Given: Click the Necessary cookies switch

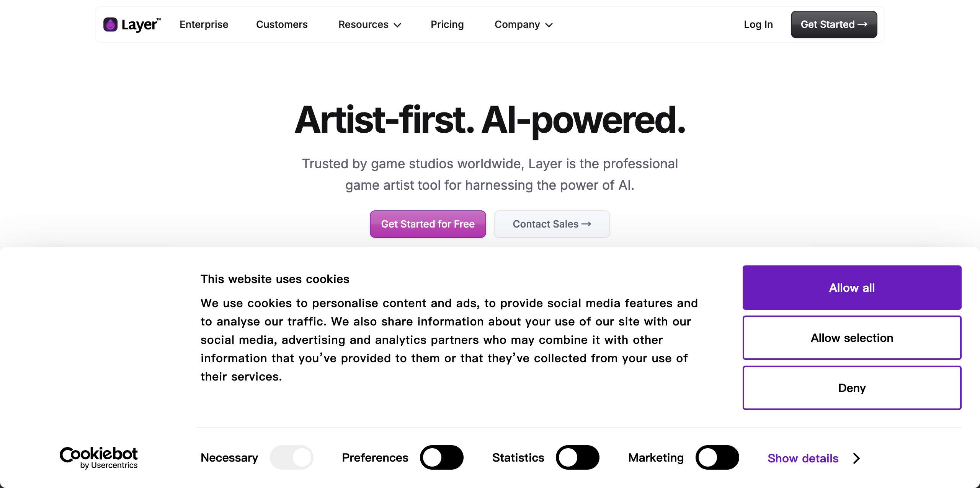Looking at the screenshot, I should tap(292, 457).
